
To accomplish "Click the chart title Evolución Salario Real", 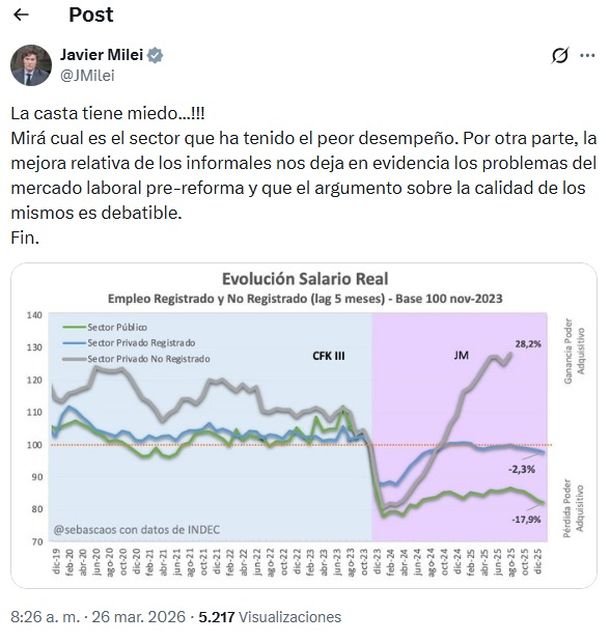I will pyautogui.click(x=304, y=278).
